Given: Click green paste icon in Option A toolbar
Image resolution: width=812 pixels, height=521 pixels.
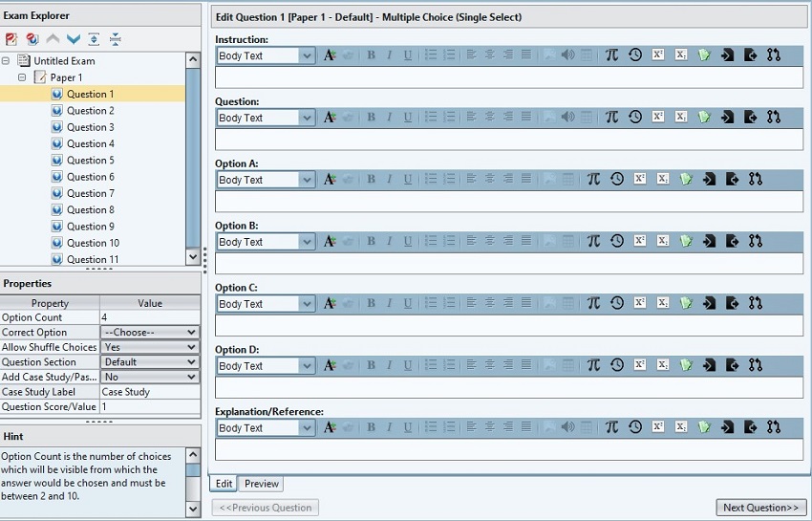Looking at the screenshot, I should 686,179.
